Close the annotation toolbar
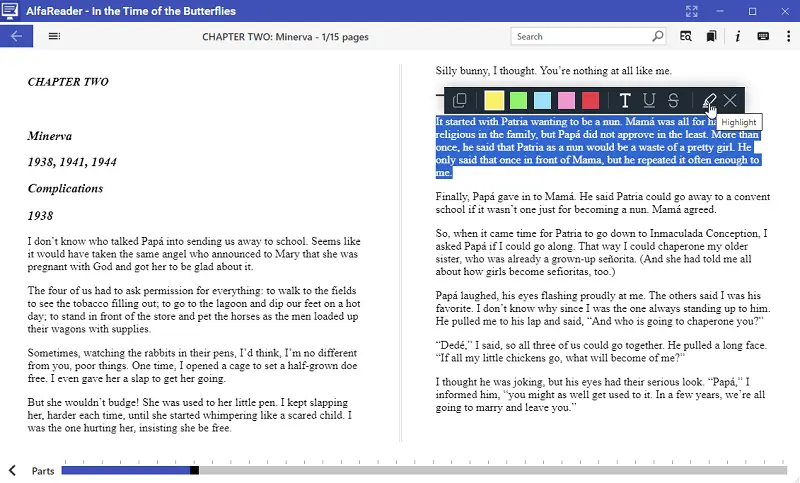This screenshot has height=483, width=800. pos(731,100)
